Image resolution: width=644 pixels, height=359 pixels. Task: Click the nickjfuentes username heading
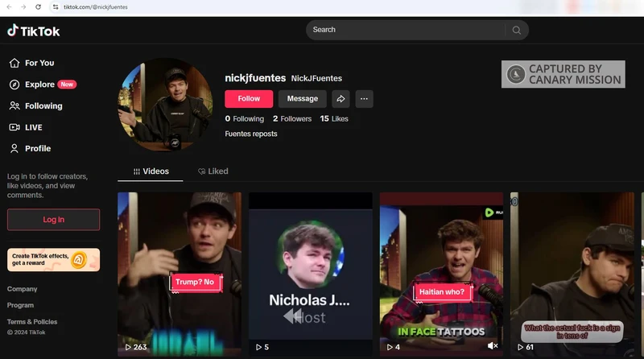coord(255,78)
